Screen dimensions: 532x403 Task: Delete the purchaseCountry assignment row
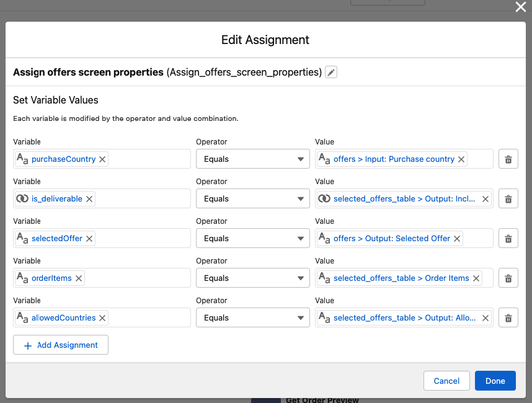(508, 159)
